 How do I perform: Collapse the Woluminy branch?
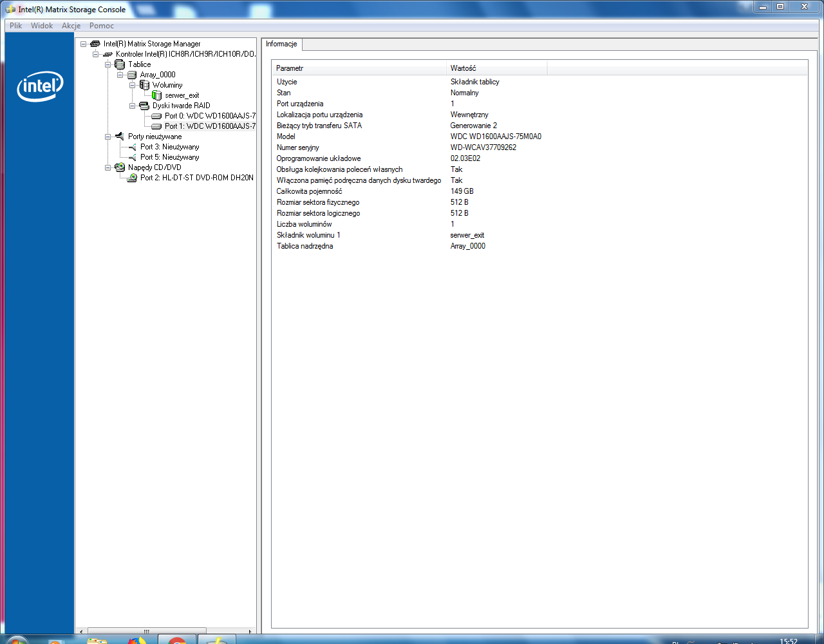(132, 85)
